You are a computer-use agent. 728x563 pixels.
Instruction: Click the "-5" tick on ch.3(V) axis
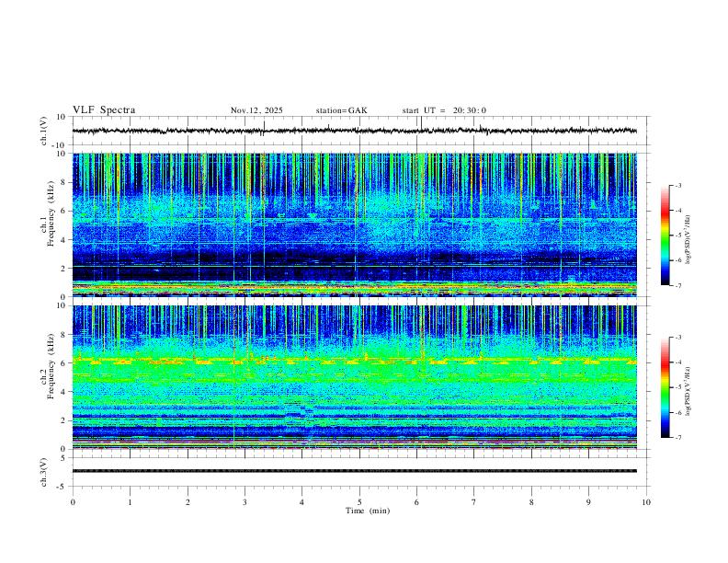click(x=62, y=487)
